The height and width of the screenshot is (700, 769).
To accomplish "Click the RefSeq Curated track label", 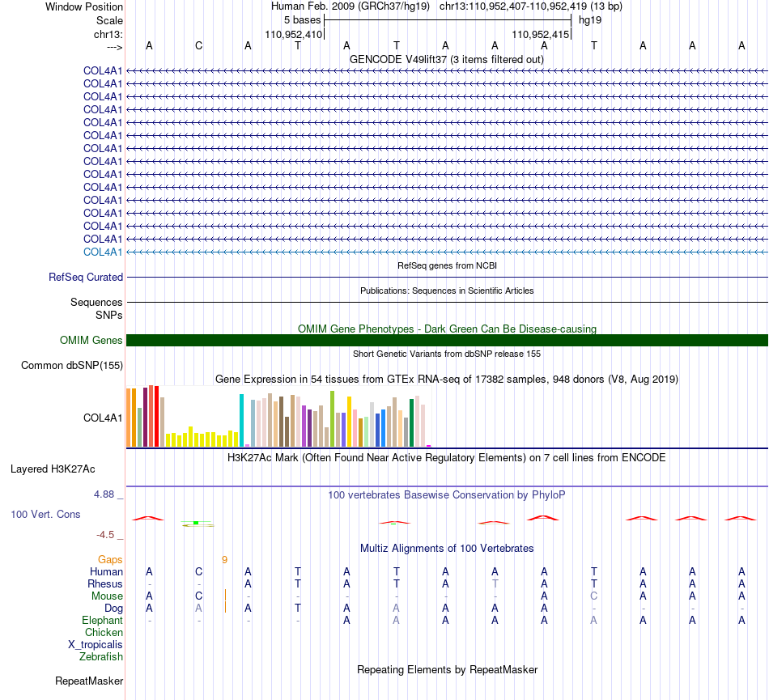I will pyautogui.click(x=86, y=277).
